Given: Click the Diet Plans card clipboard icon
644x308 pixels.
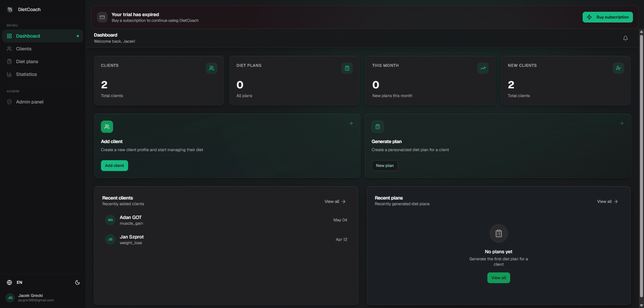Looking at the screenshot, I should (x=347, y=68).
